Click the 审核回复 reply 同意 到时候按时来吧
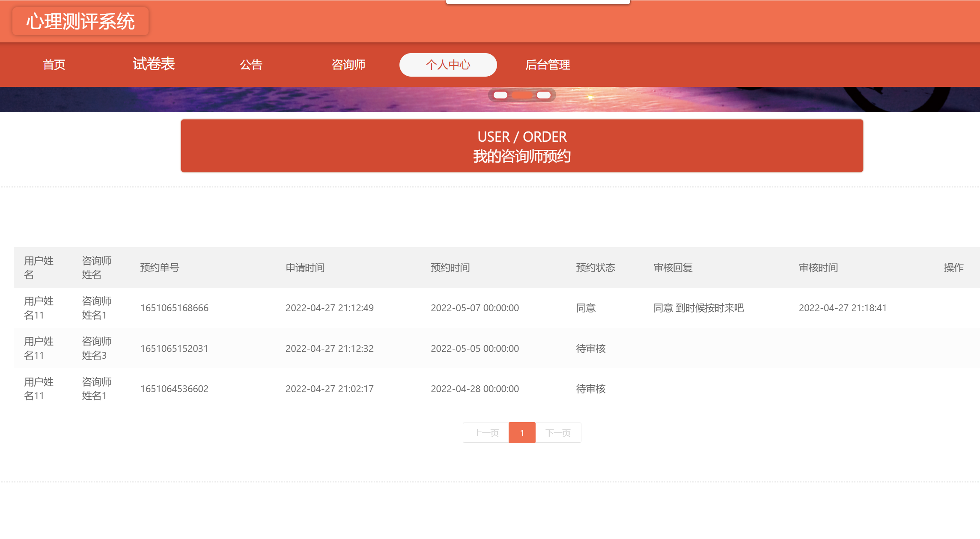The height and width of the screenshot is (539, 980). click(698, 307)
